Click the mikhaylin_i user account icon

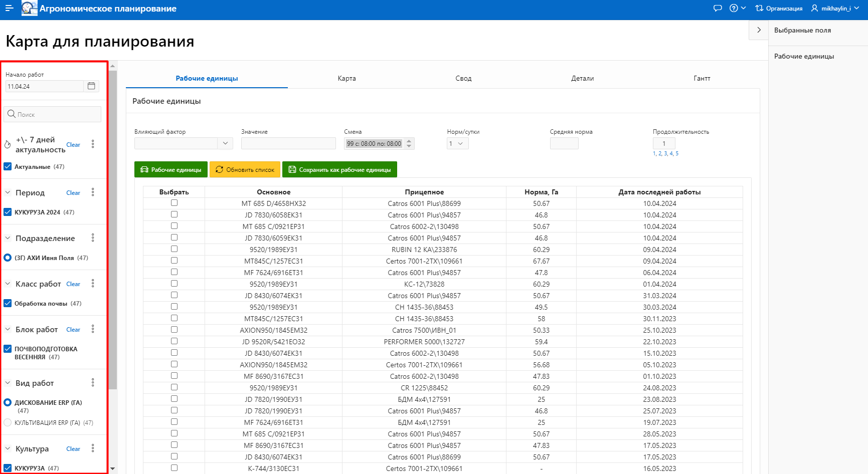coord(814,9)
